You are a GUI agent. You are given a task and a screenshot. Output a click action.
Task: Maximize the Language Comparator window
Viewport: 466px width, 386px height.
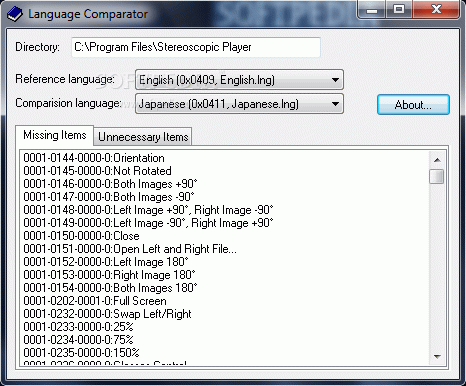pyautogui.click(x=399, y=9)
